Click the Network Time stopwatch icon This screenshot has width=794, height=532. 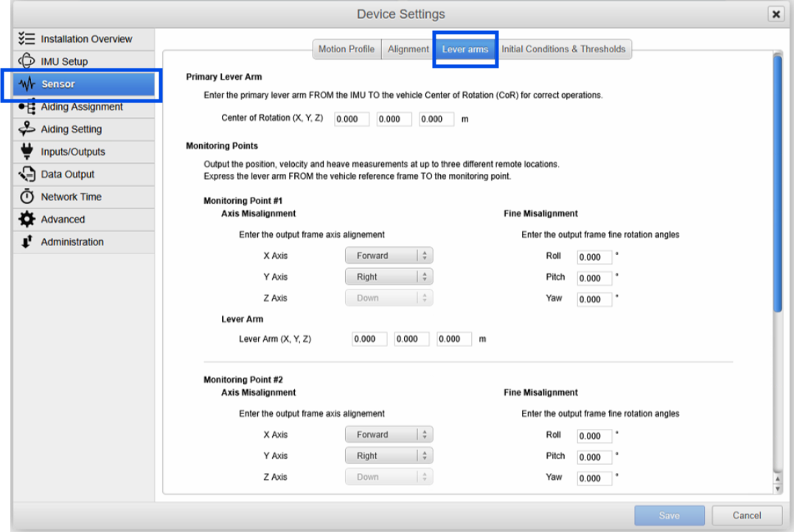(x=27, y=197)
